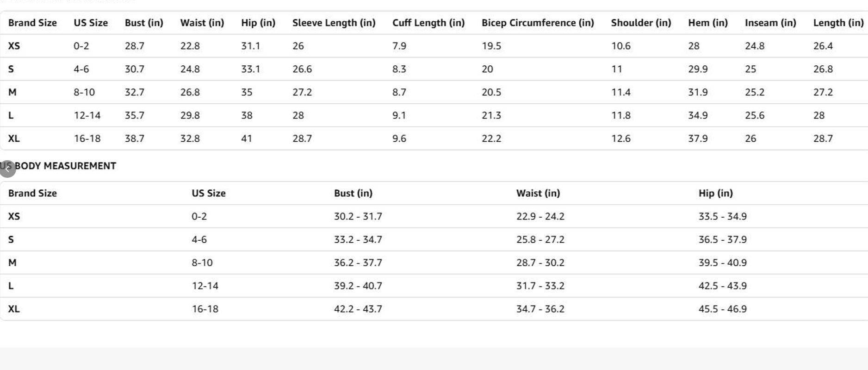Select the Inseam (in) column header
868x370 pixels.
[770, 23]
